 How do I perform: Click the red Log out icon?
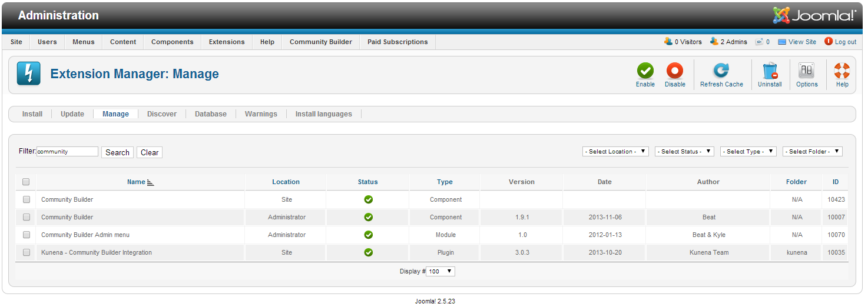click(829, 42)
